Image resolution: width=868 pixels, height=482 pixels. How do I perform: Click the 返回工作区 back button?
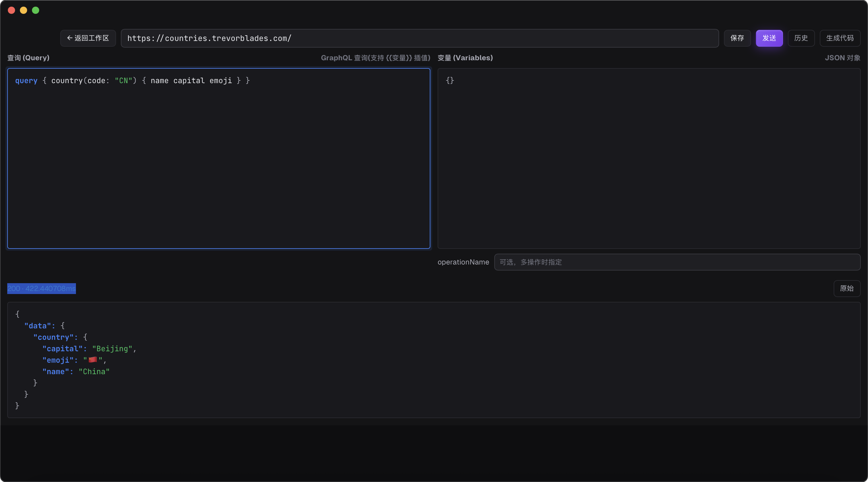click(88, 38)
